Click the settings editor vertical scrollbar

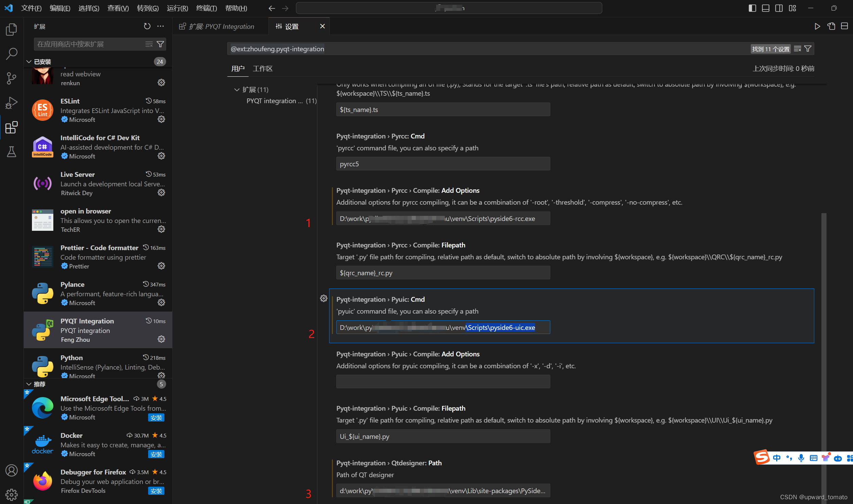tap(824, 358)
